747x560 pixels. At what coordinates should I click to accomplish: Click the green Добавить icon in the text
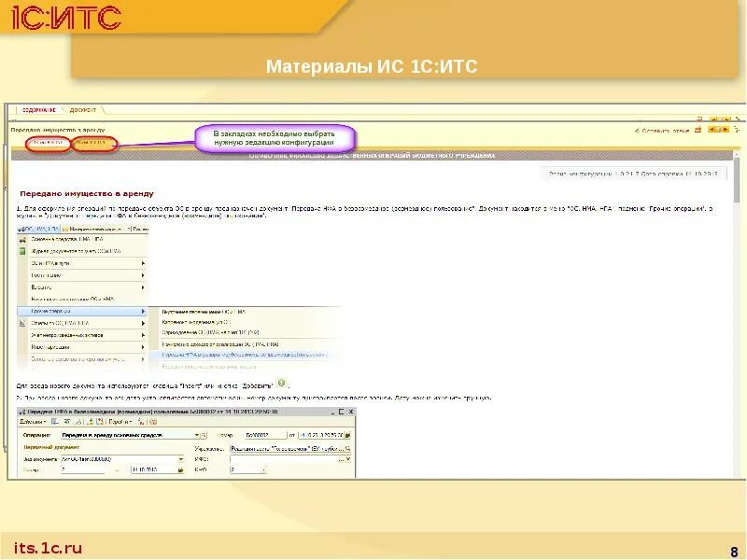coord(282,383)
